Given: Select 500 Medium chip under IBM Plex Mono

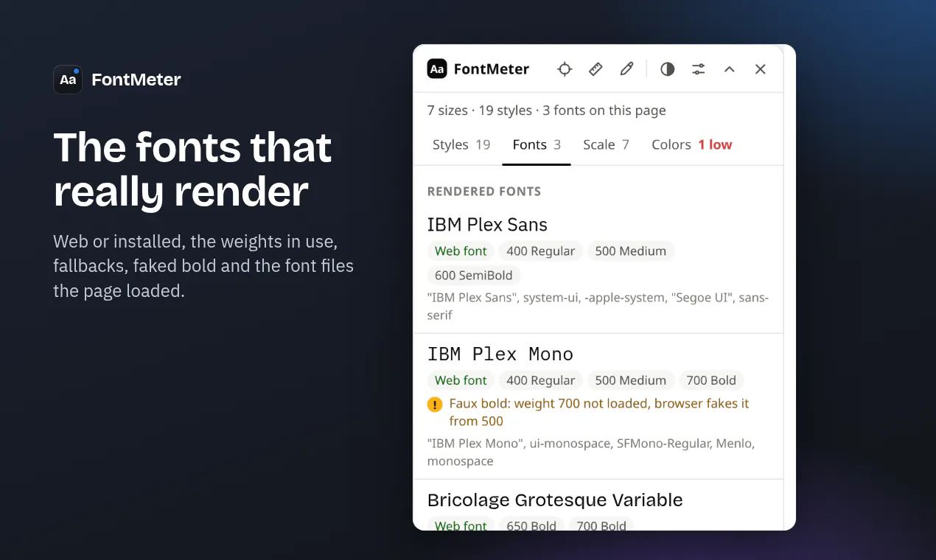Looking at the screenshot, I should 631,381.
